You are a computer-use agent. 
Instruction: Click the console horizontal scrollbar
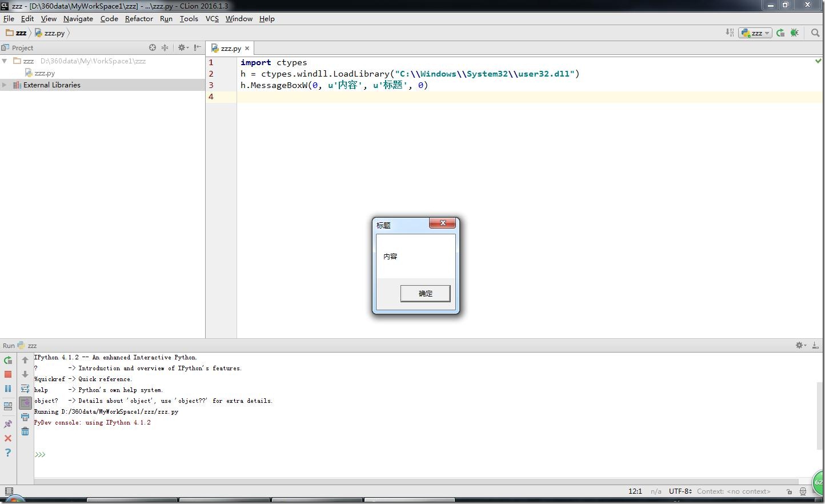(x=416, y=482)
